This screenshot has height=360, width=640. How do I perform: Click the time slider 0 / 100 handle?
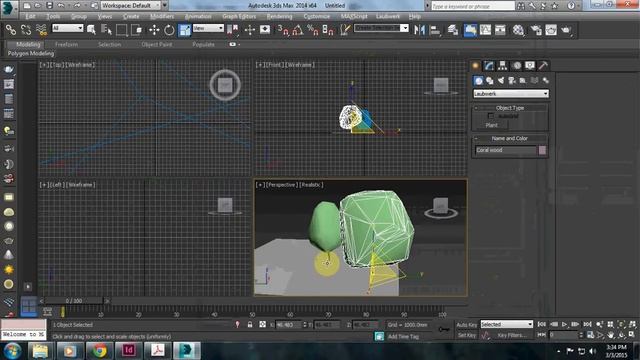click(x=74, y=301)
